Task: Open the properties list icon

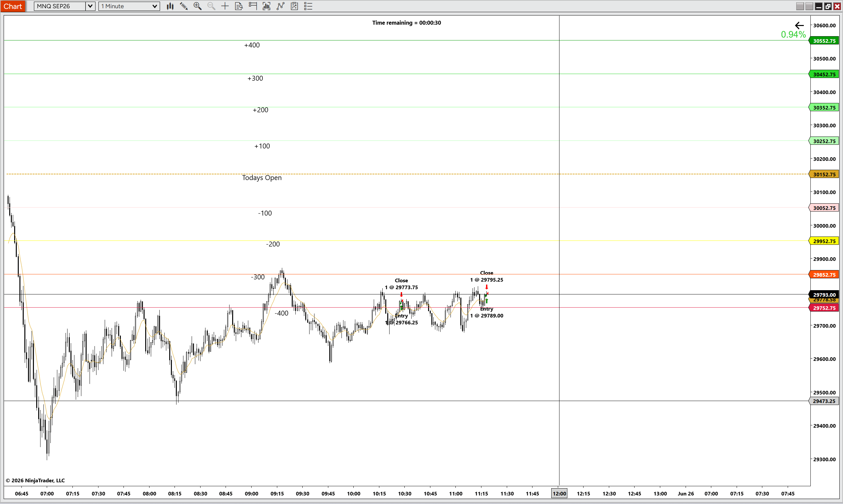Action: click(x=308, y=6)
